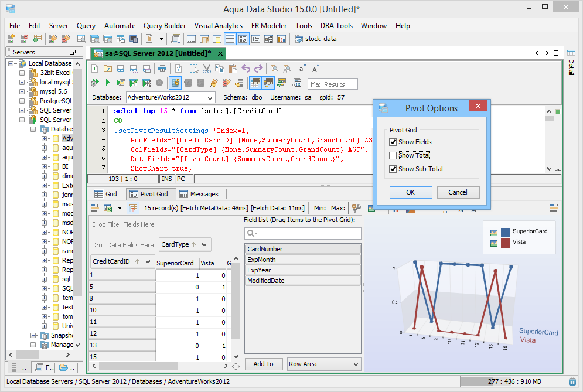
Task: Click the memory usage bar in status bar
Action: 513,381
